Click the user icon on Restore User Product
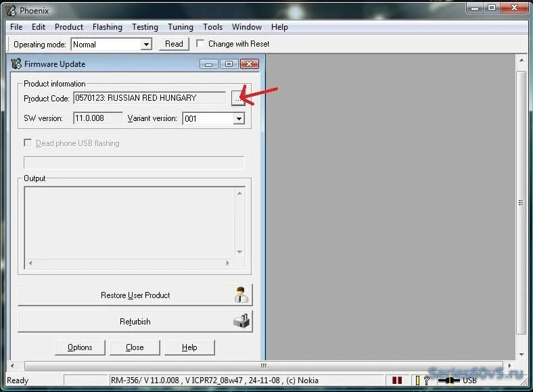The height and width of the screenshot is (392, 533). point(241,295)
